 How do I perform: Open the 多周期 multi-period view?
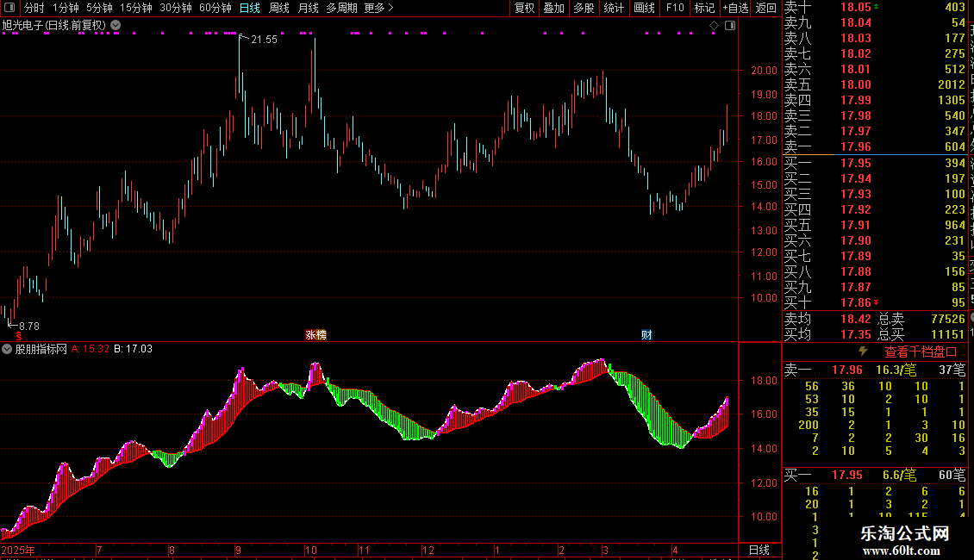point(341,8)
